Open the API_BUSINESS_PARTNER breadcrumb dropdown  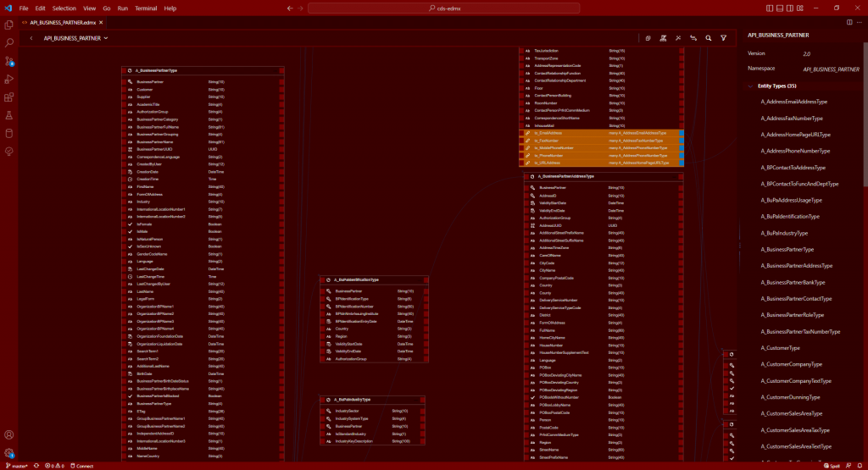[75, 38]
